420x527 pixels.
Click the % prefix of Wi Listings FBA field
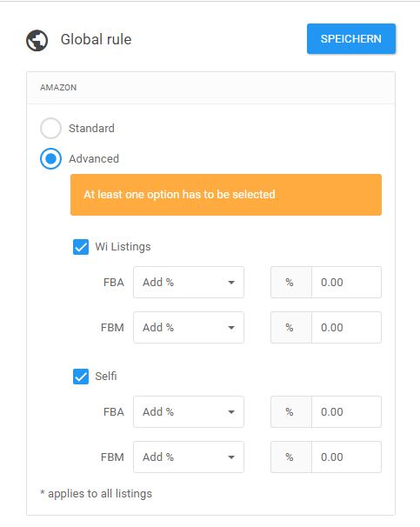291,283
